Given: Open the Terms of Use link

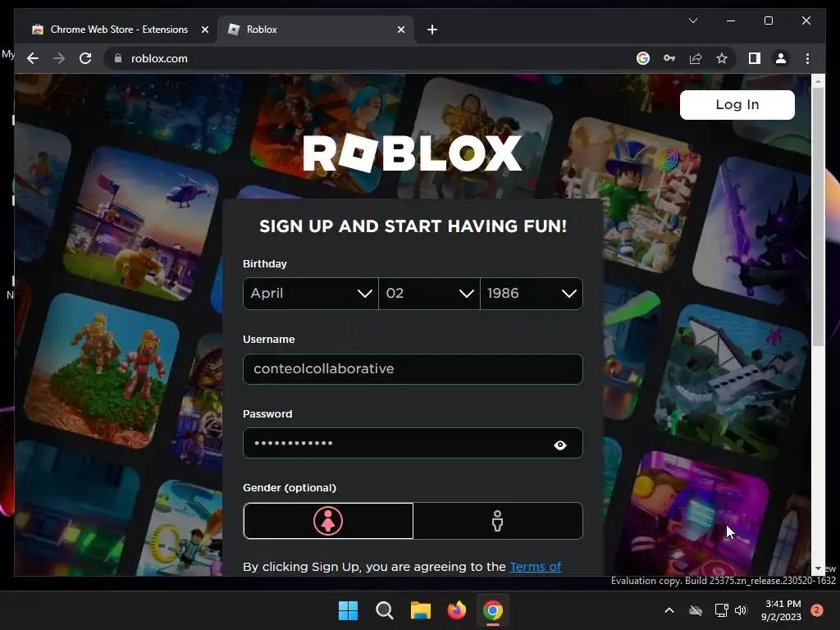Looking at the screenshot, I should pyautogui.click(x=535, y=567).
